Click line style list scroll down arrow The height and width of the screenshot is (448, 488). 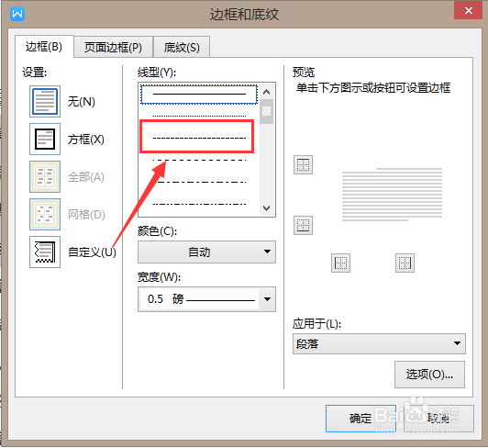(x=266, y=207)
